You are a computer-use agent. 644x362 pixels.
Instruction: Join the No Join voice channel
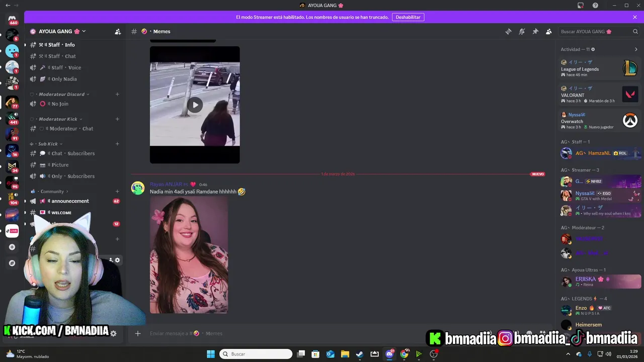(x=75, y=104)
